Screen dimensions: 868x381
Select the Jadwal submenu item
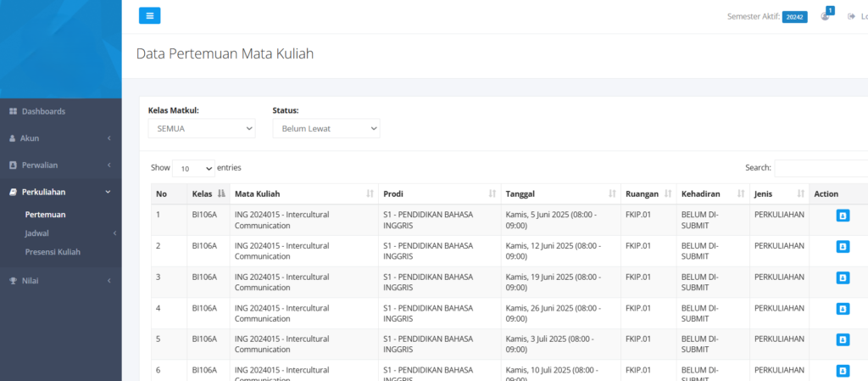pos(37,233)
